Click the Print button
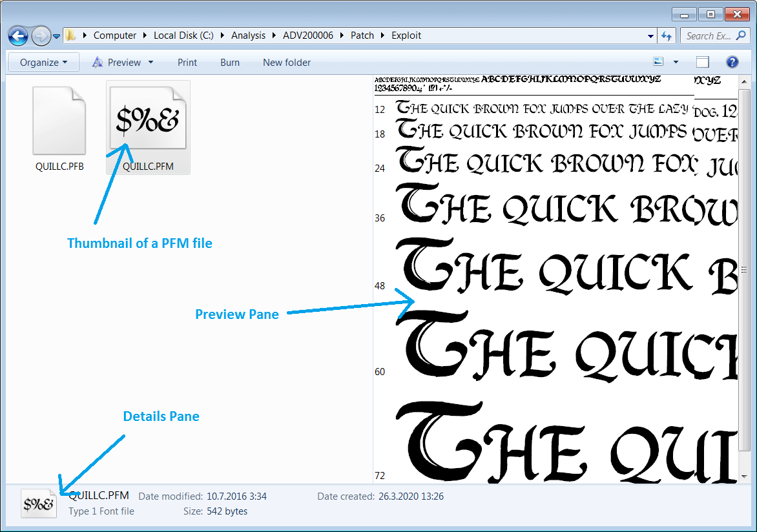This screenshot has height=532, width=757. [187, 62]
